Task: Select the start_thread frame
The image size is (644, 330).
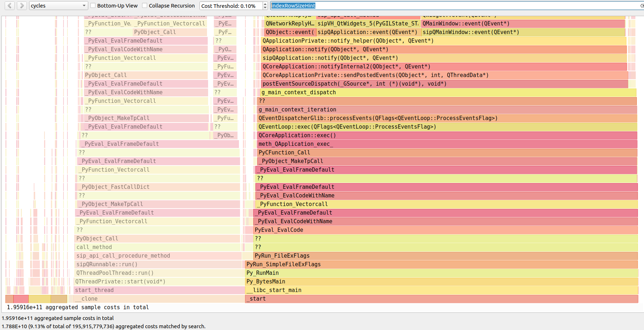Action: point(159,290)
